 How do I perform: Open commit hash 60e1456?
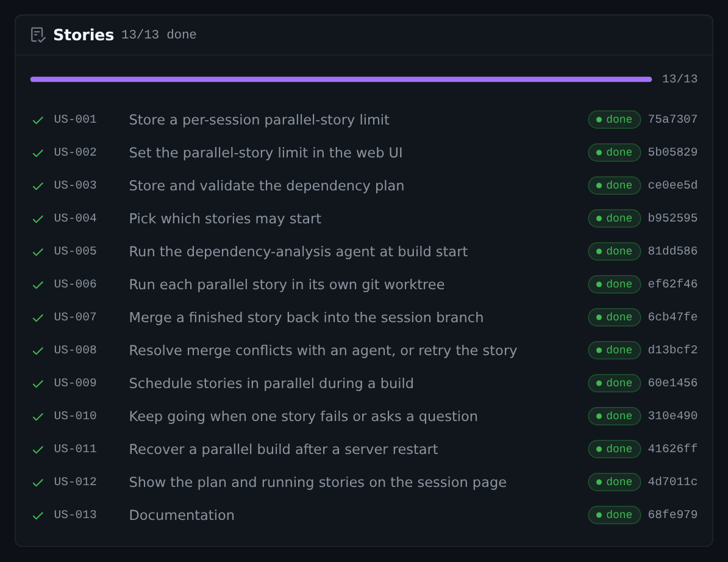point(673,383)
